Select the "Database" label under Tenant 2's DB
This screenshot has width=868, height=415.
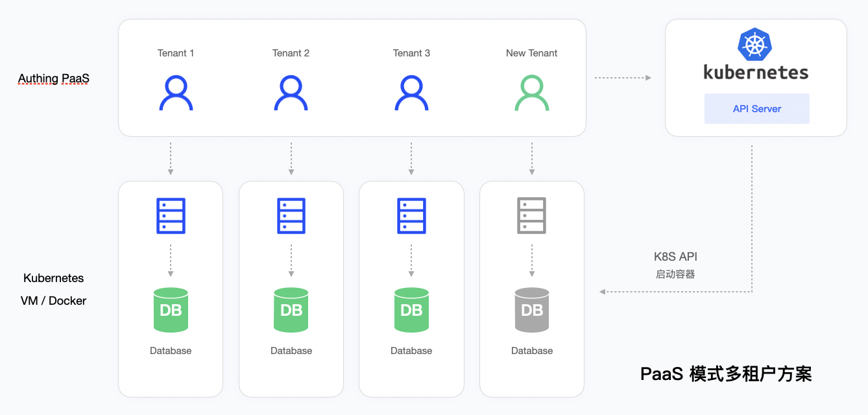291,351
